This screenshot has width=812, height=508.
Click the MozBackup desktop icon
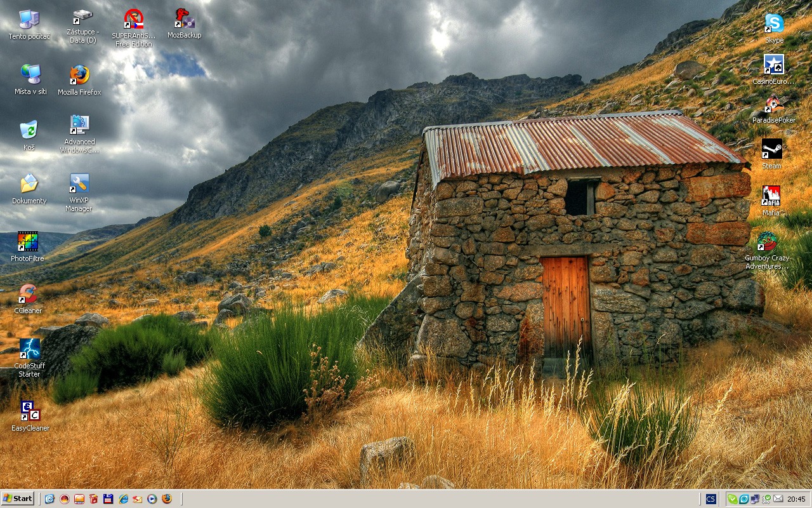pyautogui.click(x=184, y=19)
